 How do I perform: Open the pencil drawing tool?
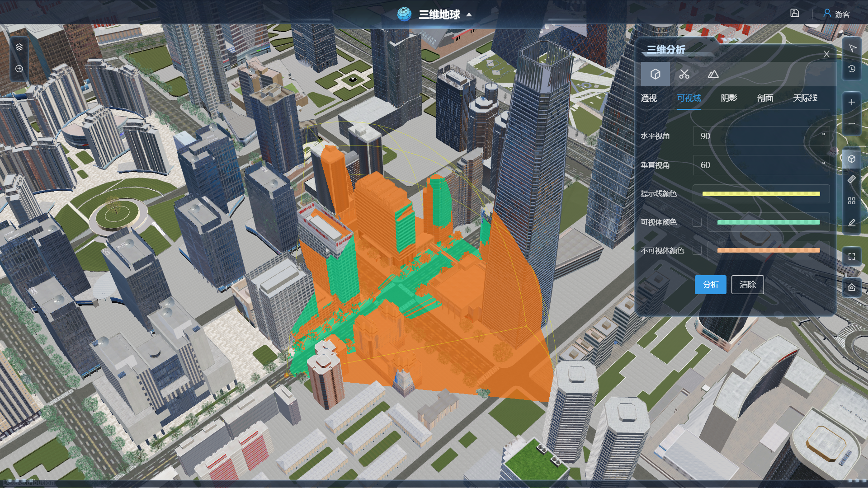[852, 222]
